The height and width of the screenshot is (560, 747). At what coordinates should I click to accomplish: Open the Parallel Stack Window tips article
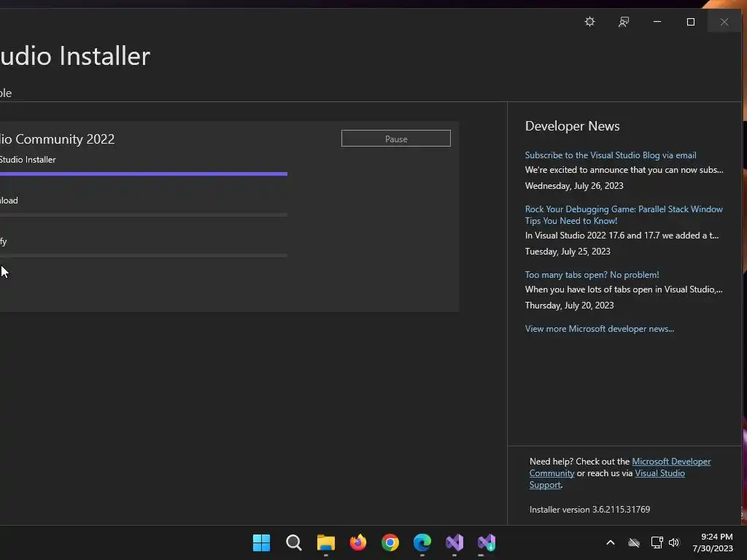[624, 215]
